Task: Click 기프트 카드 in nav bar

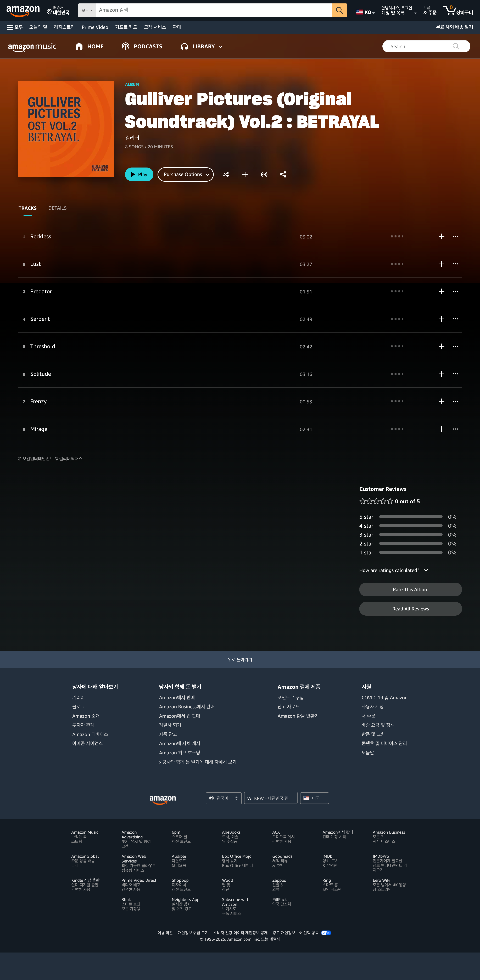Action: 126,27
